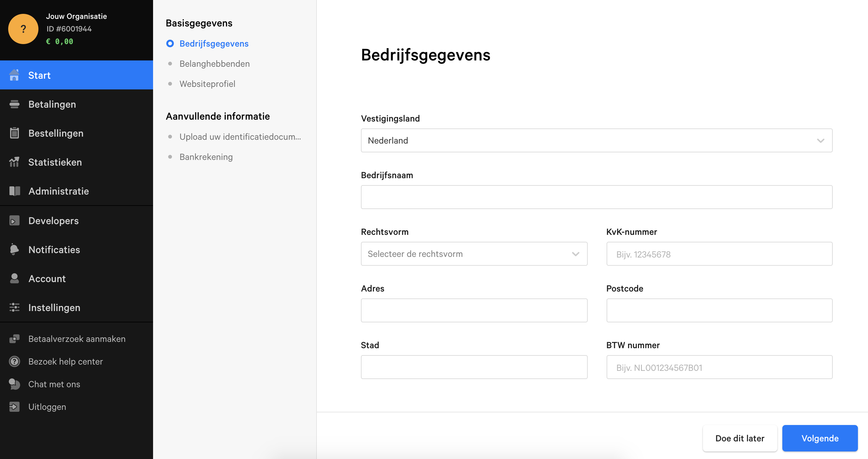Open Notificaties in the sidebar
The height and width of the screenshot is (459, 868).
point(77,250)
